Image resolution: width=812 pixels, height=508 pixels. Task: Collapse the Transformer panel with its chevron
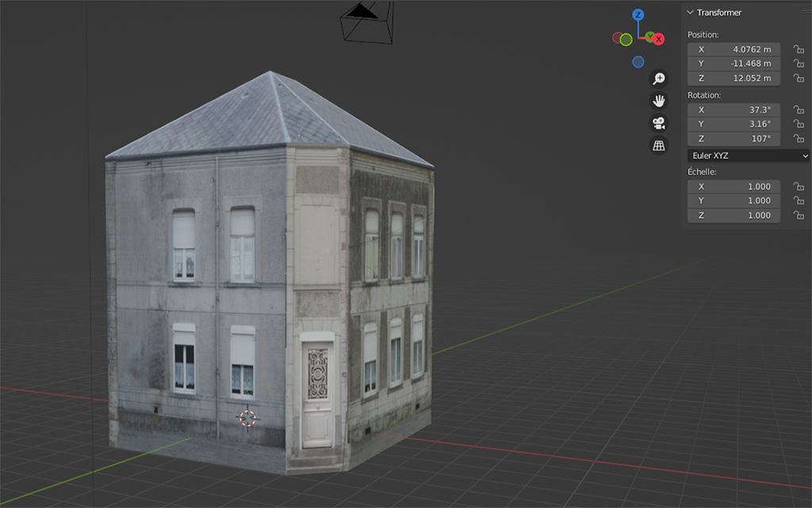pos(690,13)
